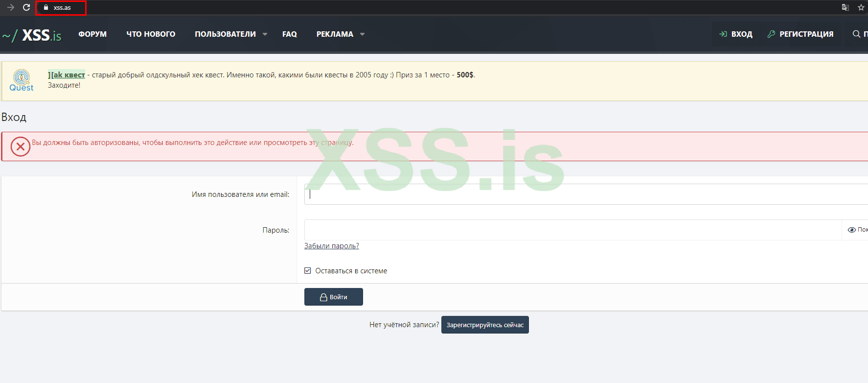
Task: Toggle the show password eye
Action: coord(852,230)
